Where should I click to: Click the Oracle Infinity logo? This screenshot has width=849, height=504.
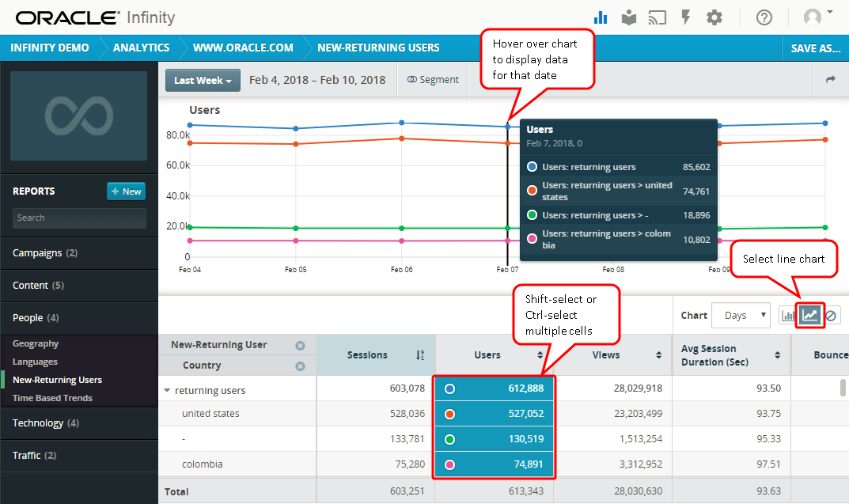pos(95,17)
